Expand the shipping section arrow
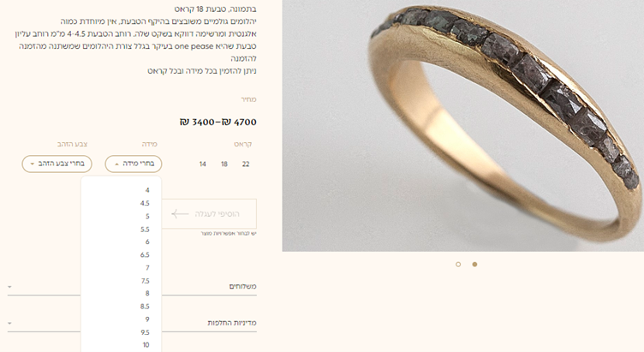The image size is (644, 352). pos(9,287)
